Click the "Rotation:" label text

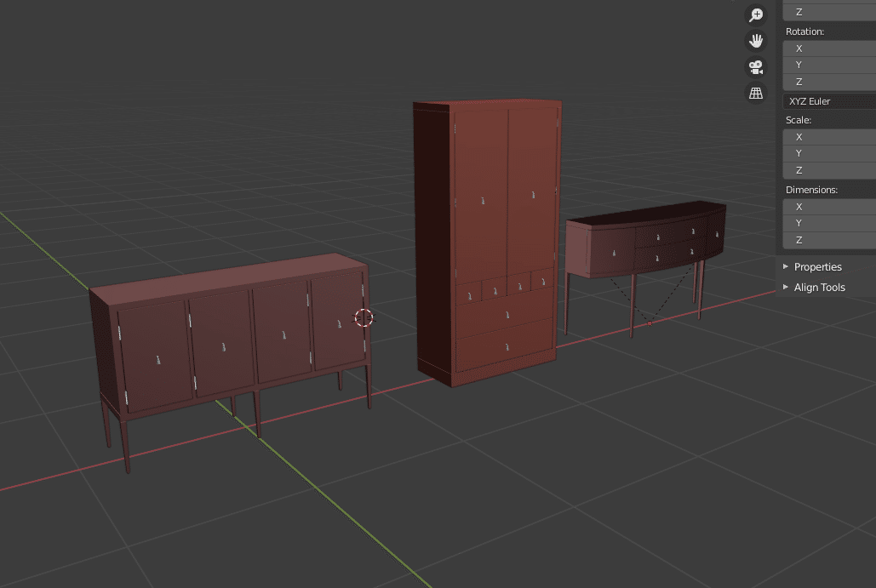click(804, 31)
